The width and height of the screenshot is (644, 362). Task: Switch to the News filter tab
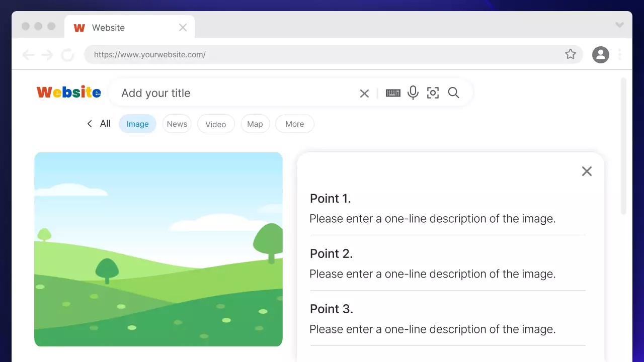pos(177,124)
